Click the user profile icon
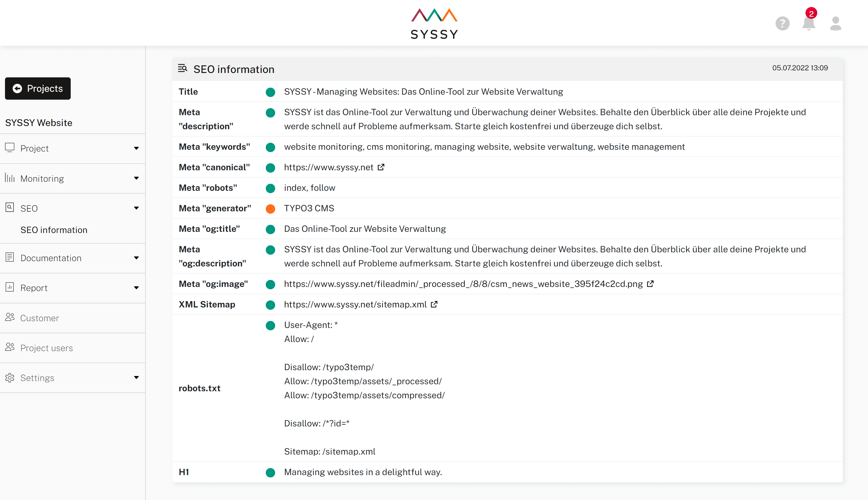 (x=836, y=23)
